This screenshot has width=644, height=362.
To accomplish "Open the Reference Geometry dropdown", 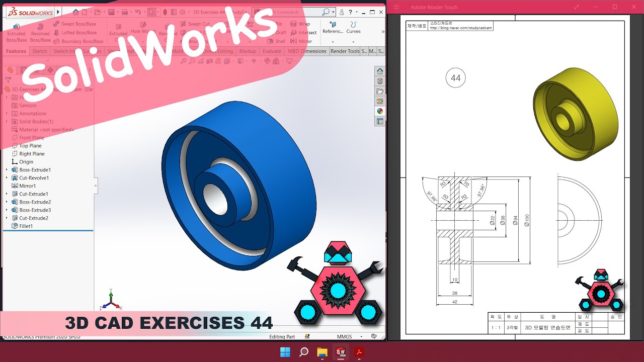I will click(333, 41).
